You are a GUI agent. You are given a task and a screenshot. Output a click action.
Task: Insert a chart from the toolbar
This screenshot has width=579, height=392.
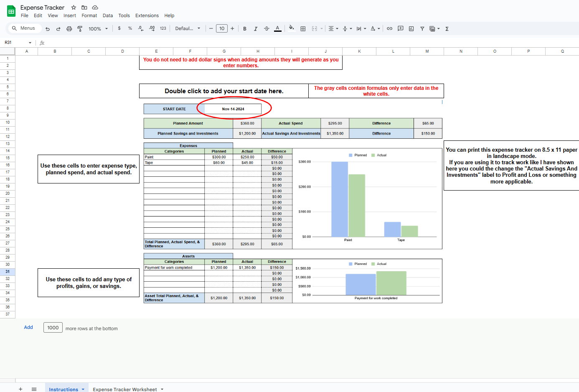click(x=411, y=28)
